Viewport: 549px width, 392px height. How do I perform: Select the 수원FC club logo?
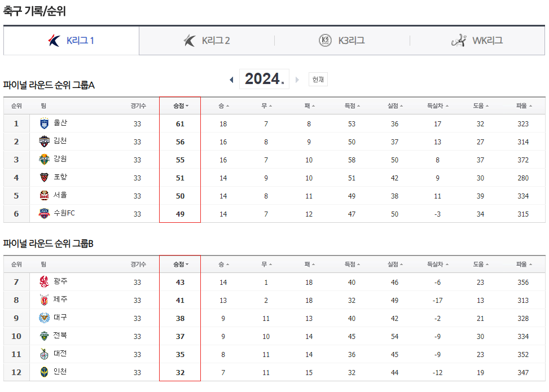[44, 214]
